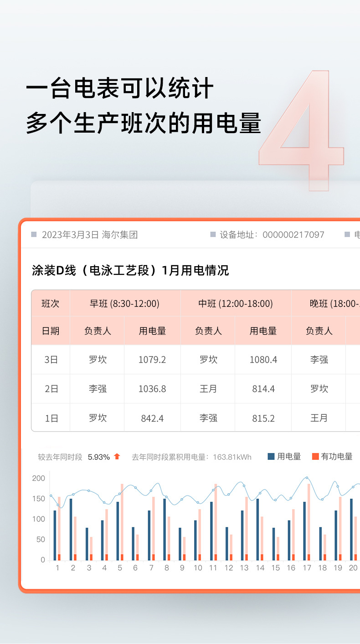Click the 1日 row date cell
The image size is (360, 644).
pyautogui.click(x=51, y=418)
